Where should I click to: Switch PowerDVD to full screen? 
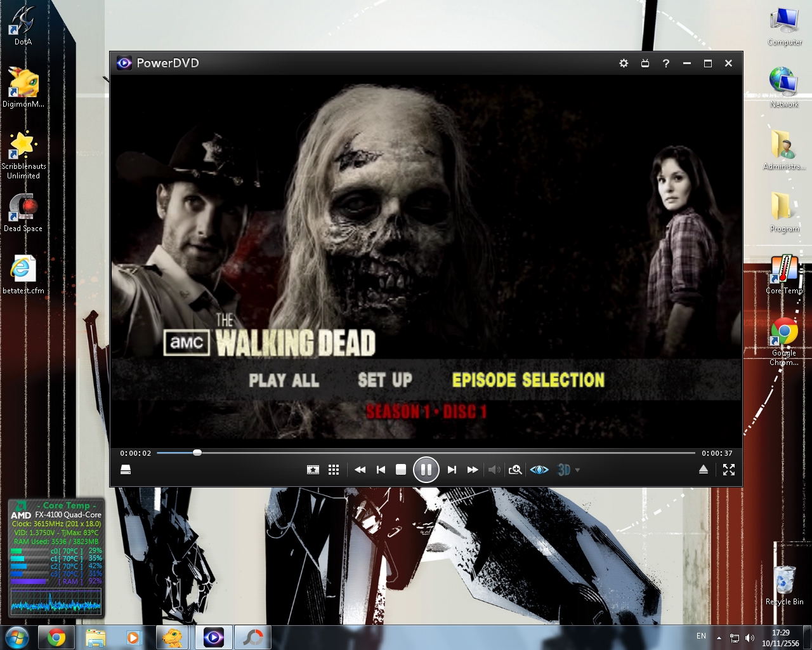[x=729, y=470]
